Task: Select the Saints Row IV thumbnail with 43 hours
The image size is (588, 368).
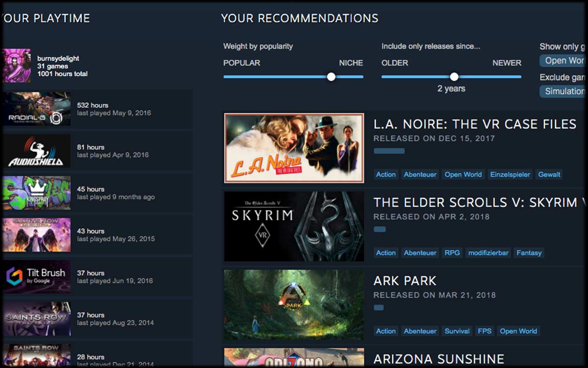Action: tap(36, 235)
